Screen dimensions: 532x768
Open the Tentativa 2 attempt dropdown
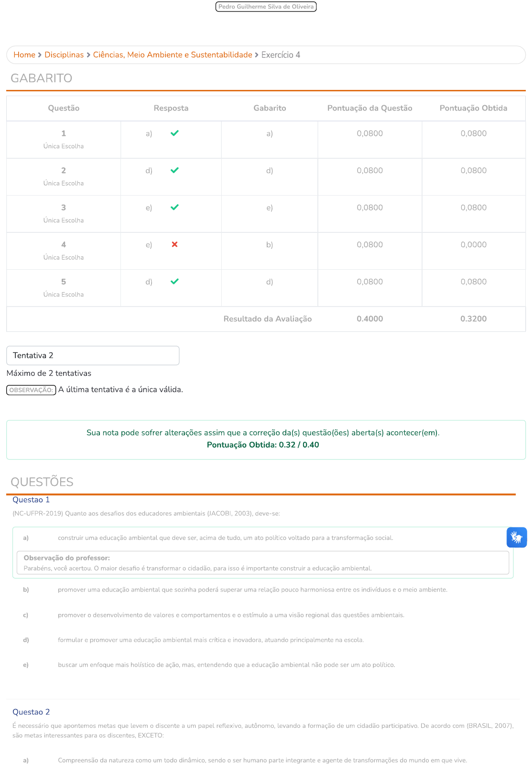click(x=93, y=355)
